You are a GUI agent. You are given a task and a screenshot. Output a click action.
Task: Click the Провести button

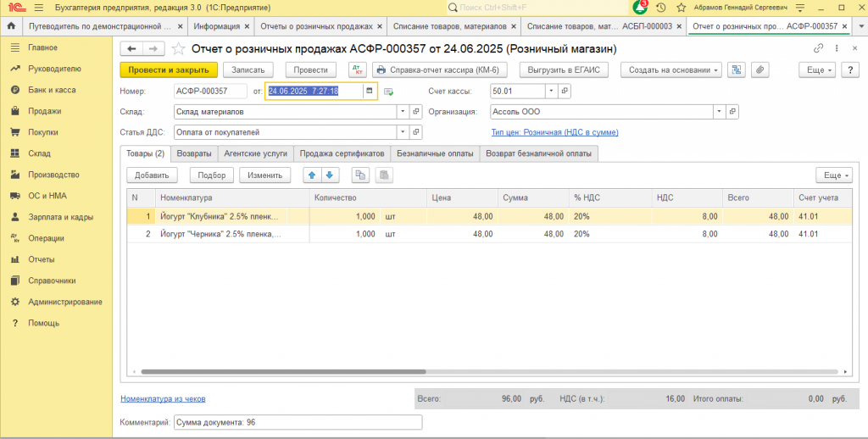(x=310, y=69)
